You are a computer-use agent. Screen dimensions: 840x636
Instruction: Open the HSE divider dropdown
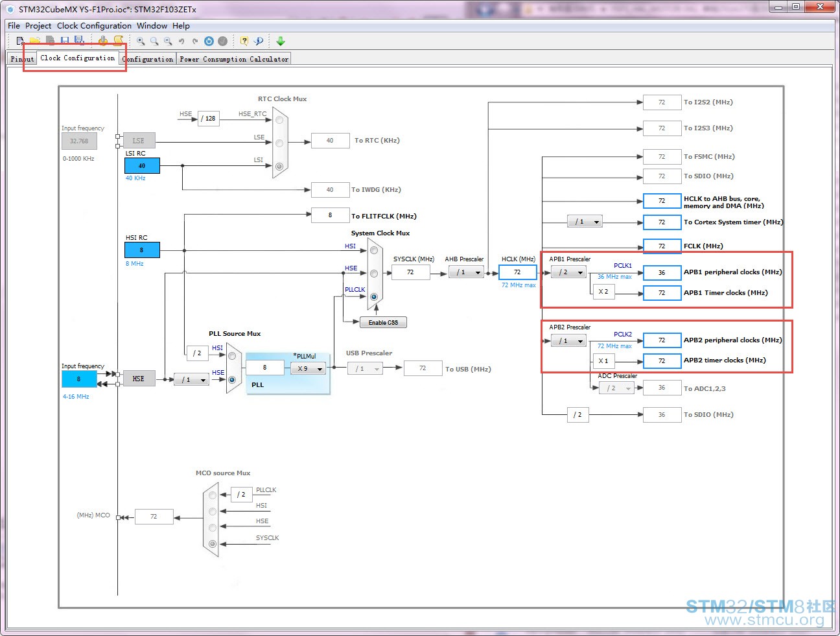pos(191,379)
